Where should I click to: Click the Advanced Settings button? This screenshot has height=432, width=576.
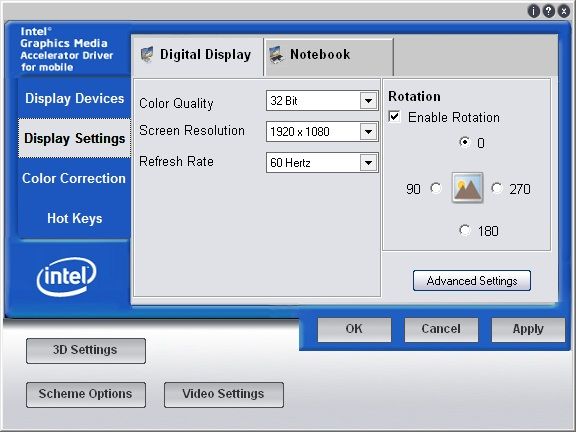point(472,281)
